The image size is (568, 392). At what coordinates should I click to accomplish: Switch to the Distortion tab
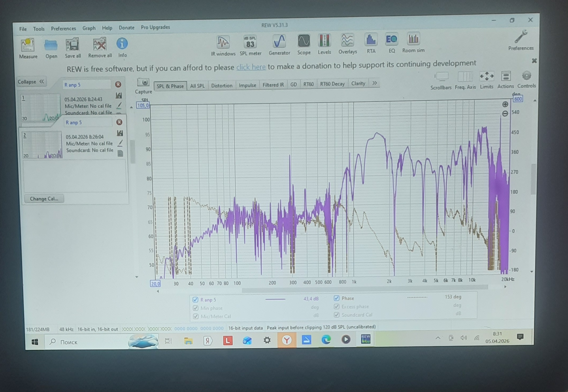click(222, 86)
